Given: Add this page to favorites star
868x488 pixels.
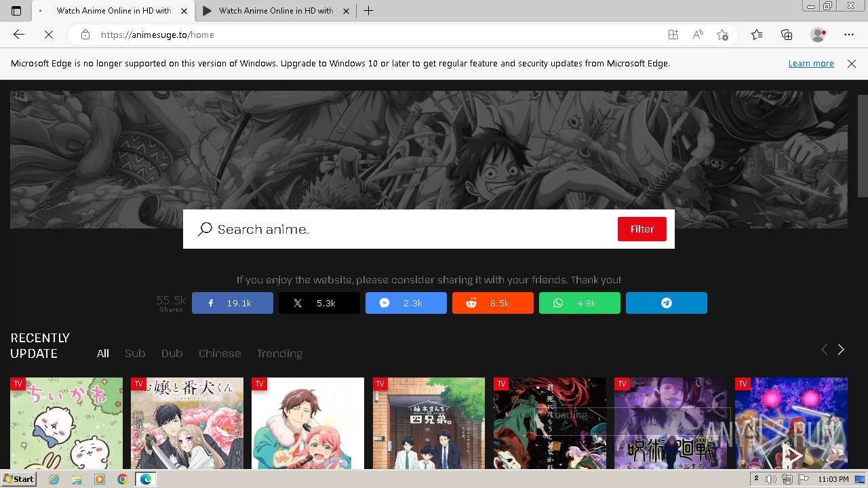Looking at the screenshot, I should coord(722,35).
